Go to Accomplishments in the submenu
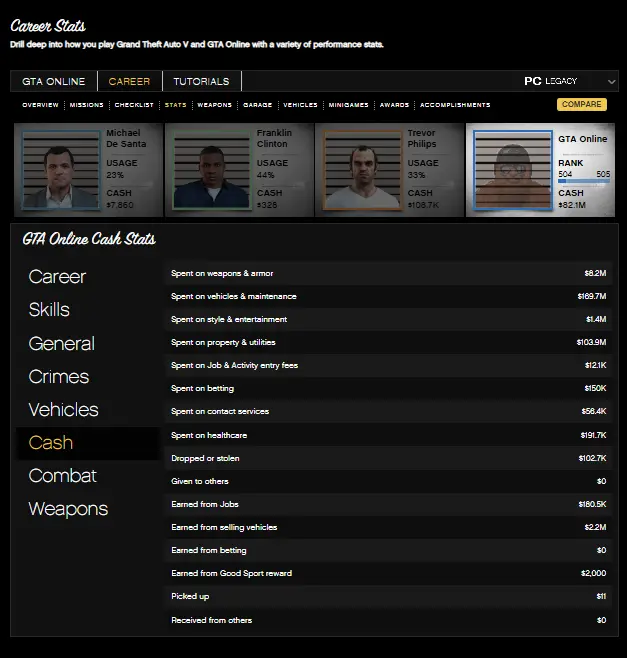 coord(455,104)
